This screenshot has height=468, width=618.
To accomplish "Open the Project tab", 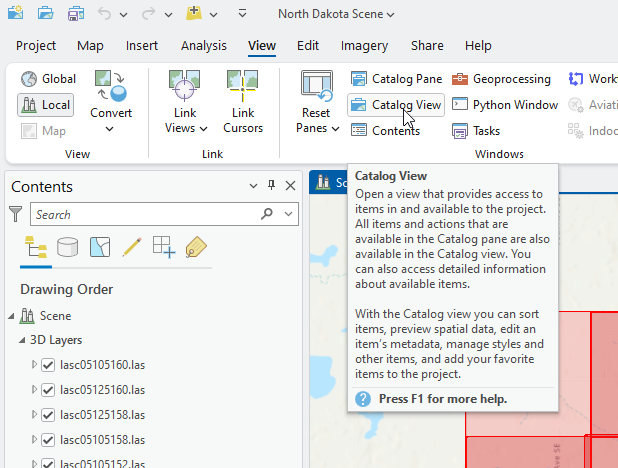I will point(36,46).
